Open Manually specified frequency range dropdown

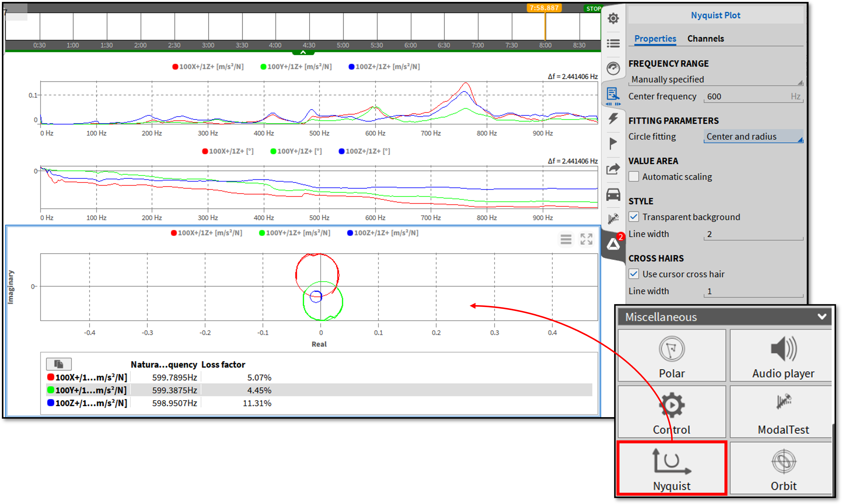coord(715,79)
